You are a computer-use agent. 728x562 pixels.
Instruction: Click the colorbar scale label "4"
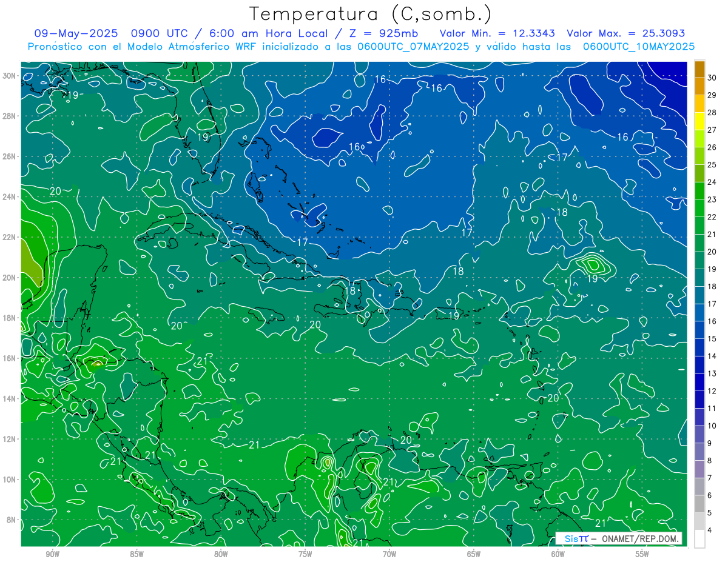click(710, 530)
